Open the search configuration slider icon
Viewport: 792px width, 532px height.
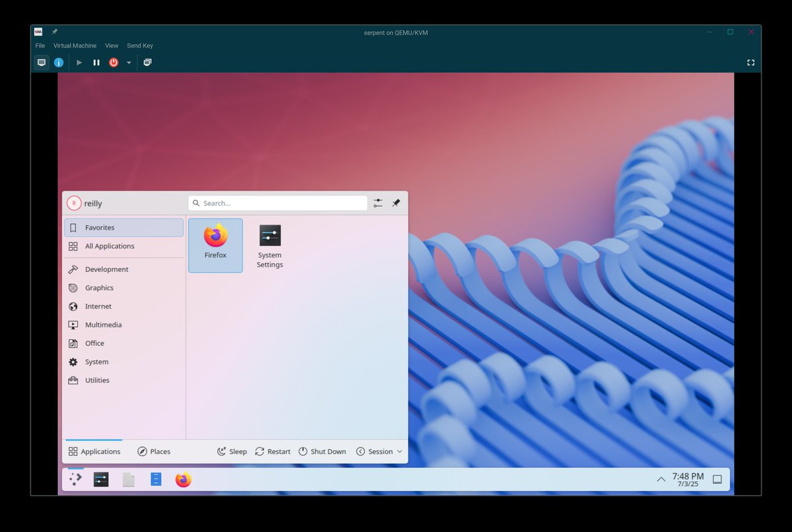(x=378, y=203)
